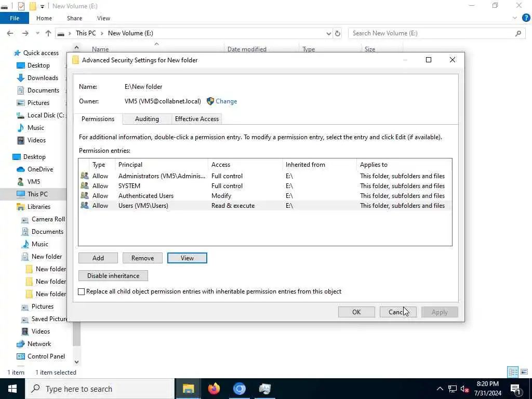Click the Music note icon under Quick access
The height and width of the screenshot is (399, 532).
(21, 128)
